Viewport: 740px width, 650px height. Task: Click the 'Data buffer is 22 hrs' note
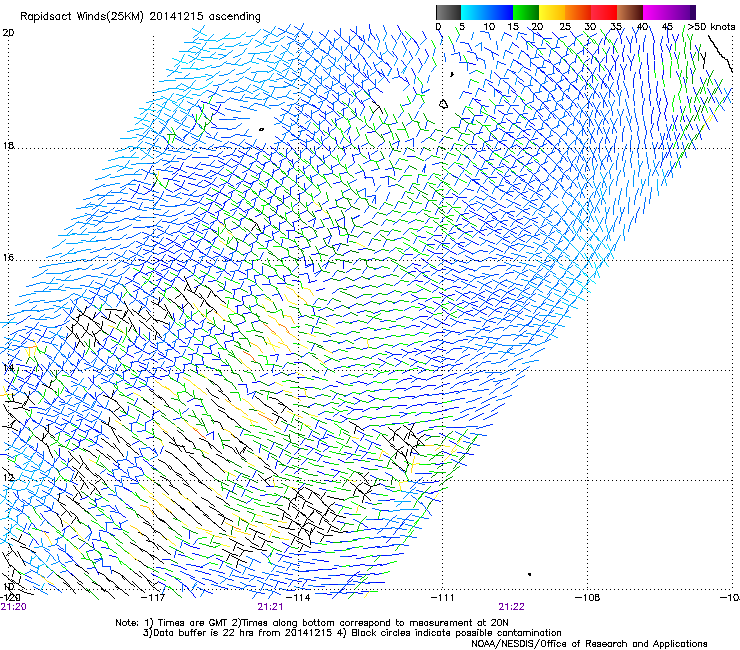click(352, 633)
